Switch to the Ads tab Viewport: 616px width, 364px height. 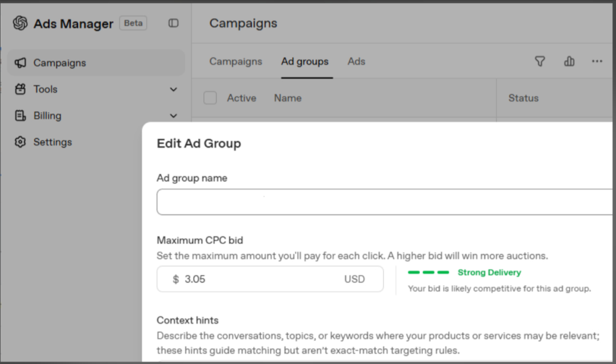pos(356,61)
